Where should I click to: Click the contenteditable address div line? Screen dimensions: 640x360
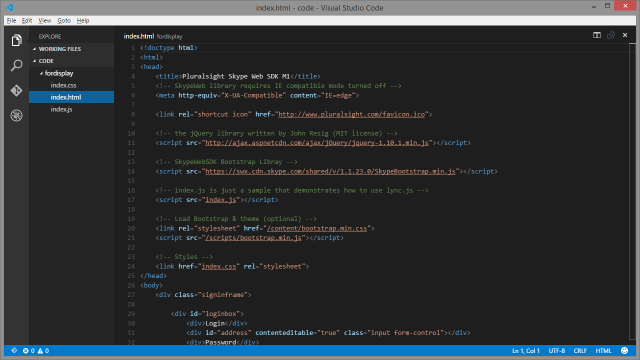coord(328,333)
